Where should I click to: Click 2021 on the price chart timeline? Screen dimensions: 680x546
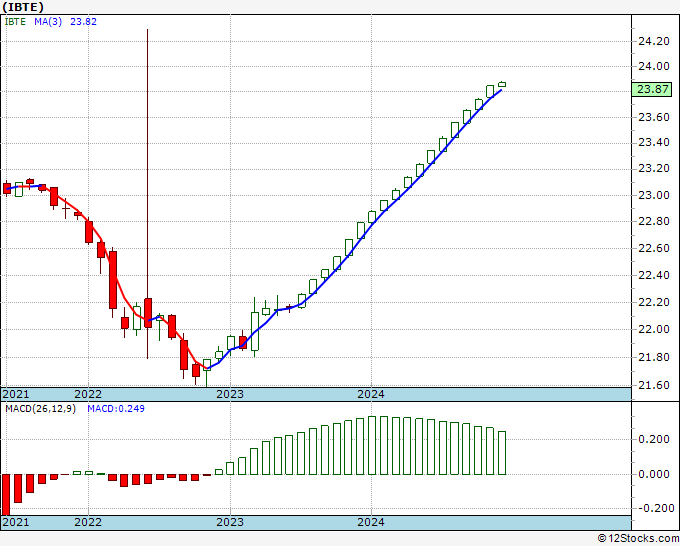coord(16,394)
